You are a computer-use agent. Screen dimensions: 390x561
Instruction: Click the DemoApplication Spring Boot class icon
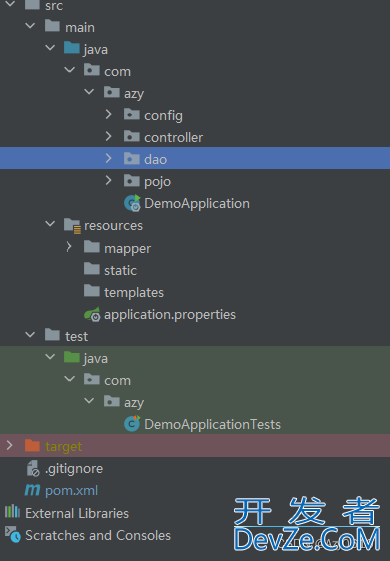tap(132, 203)
